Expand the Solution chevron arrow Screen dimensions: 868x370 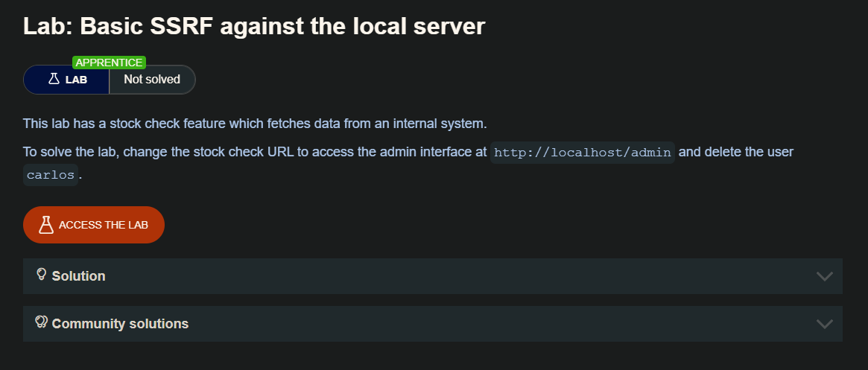824,276
